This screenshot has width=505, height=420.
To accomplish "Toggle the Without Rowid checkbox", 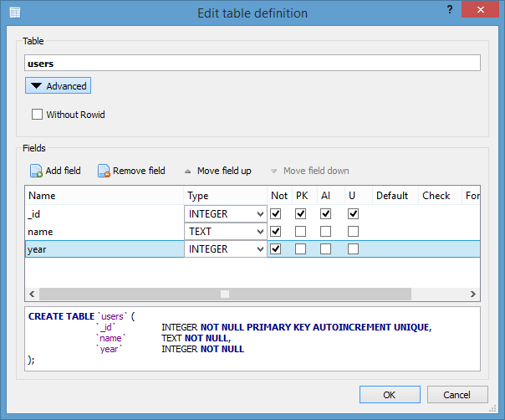I will (37, 115).
